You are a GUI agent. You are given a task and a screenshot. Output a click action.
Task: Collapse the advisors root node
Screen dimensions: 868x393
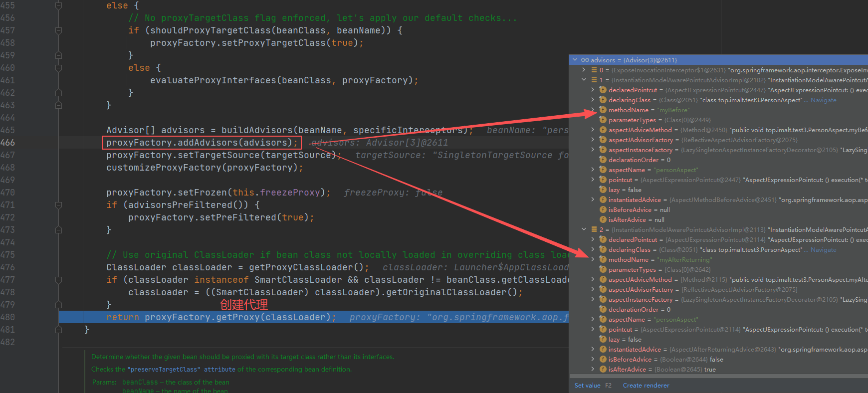(x=575, y=60)
